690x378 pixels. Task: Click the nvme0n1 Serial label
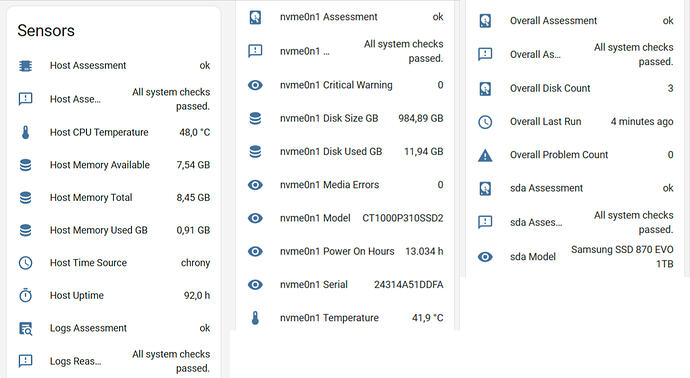coord(314,285)
